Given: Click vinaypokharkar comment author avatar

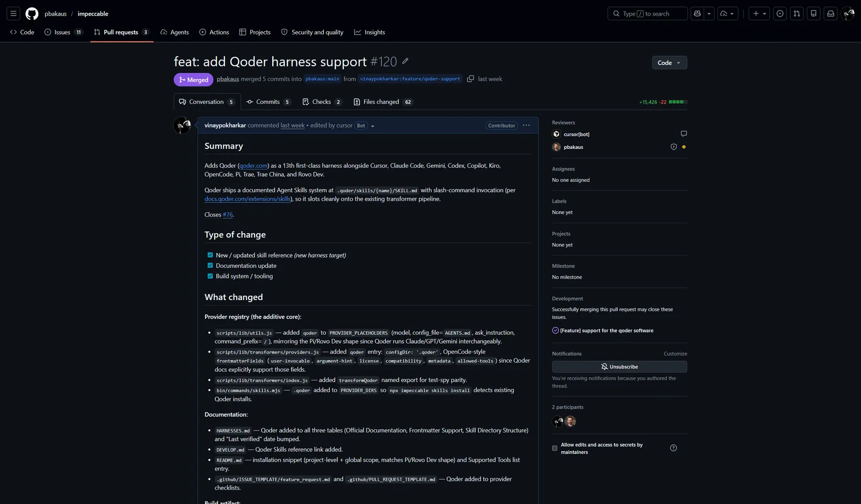Looking at the screenshot, I should [x=182, y=125].
